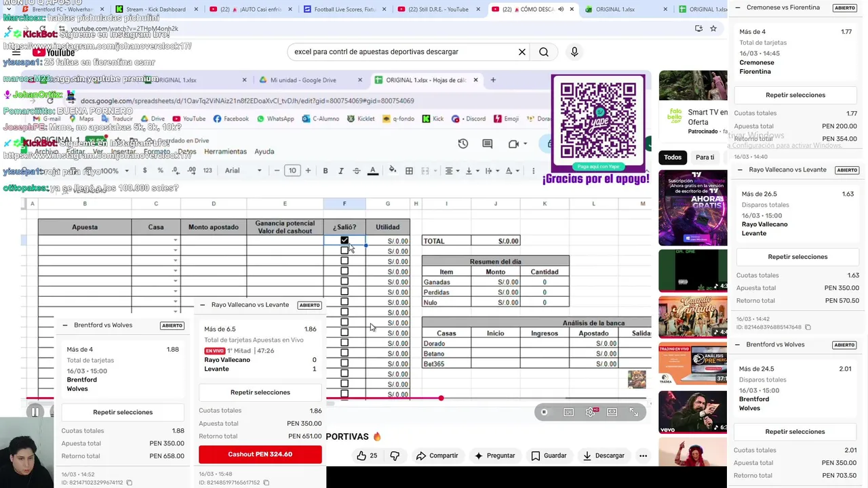The image size is (868, 488).
Task: Open the borders tool in Sheets
Action: click(x=409, y=171)
